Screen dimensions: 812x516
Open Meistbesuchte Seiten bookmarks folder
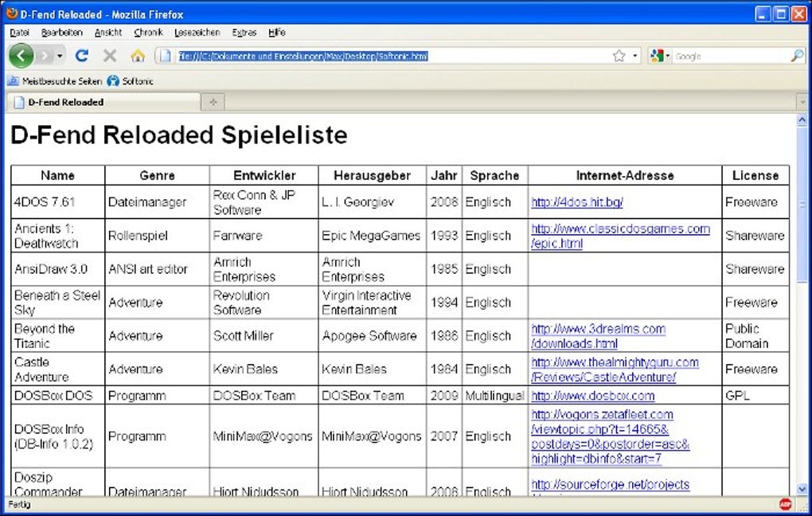tap(54, 80)
